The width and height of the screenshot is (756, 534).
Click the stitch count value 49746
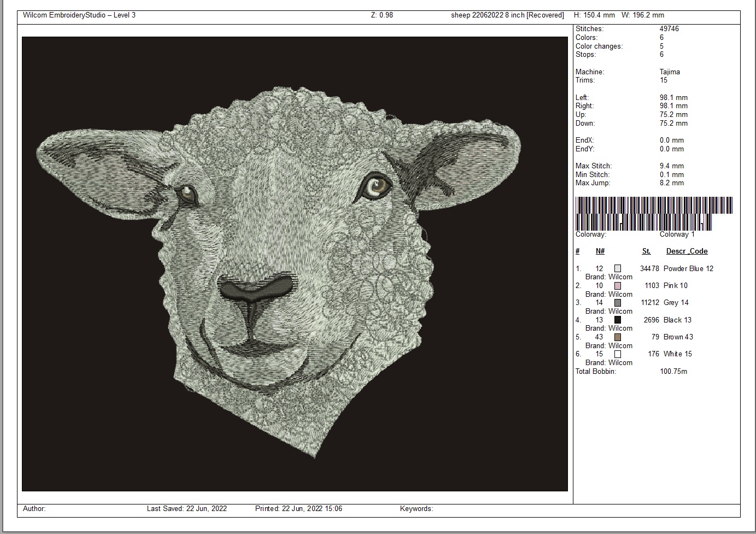pos(669,29)
